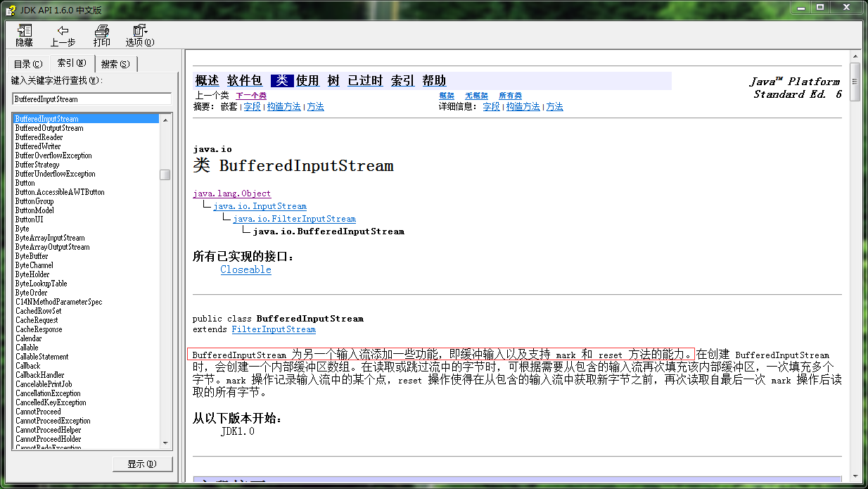This screenshot has width=868, height=489.
Task: Jump to summary 字段 field link
Action: pyautogui.click(x=253, y=107)
